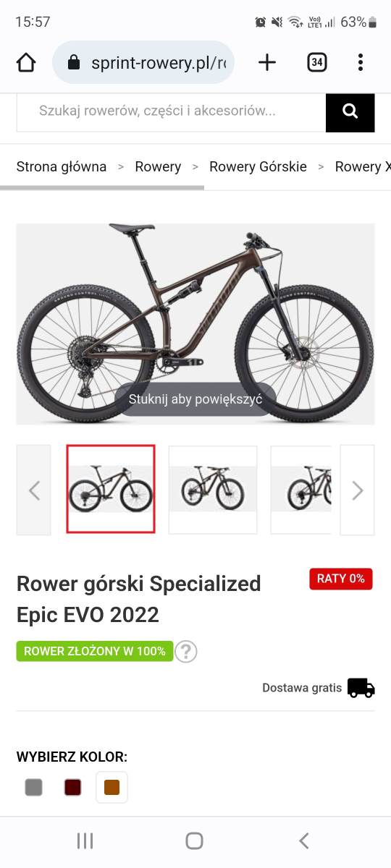Open the tab switcher showing 34 tabs
The image size is (391, 868).
pyautogui.click(x=316, y=63)
